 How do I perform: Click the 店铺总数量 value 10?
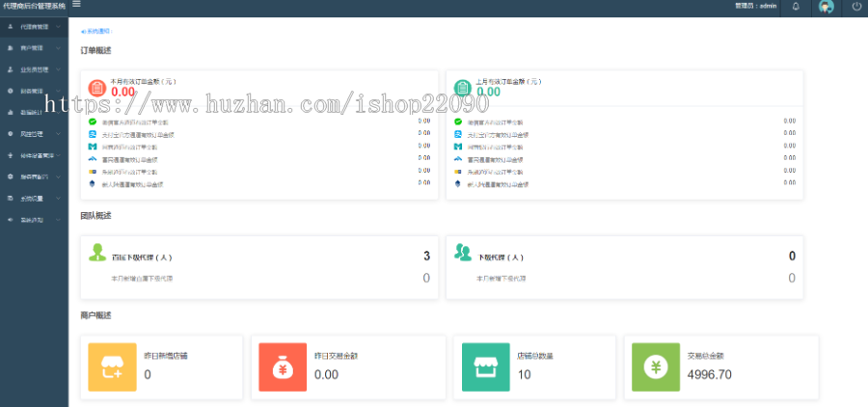(525, 375)
